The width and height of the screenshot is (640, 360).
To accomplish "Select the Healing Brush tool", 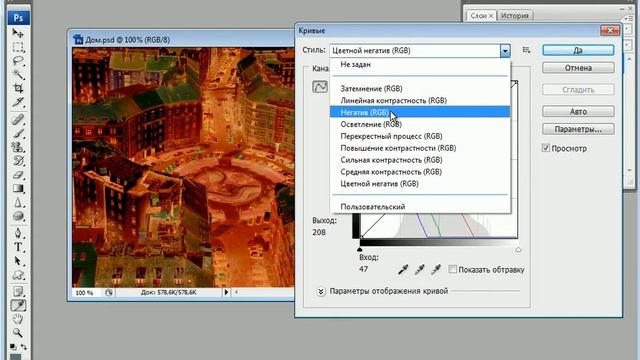I will [18, 120].
